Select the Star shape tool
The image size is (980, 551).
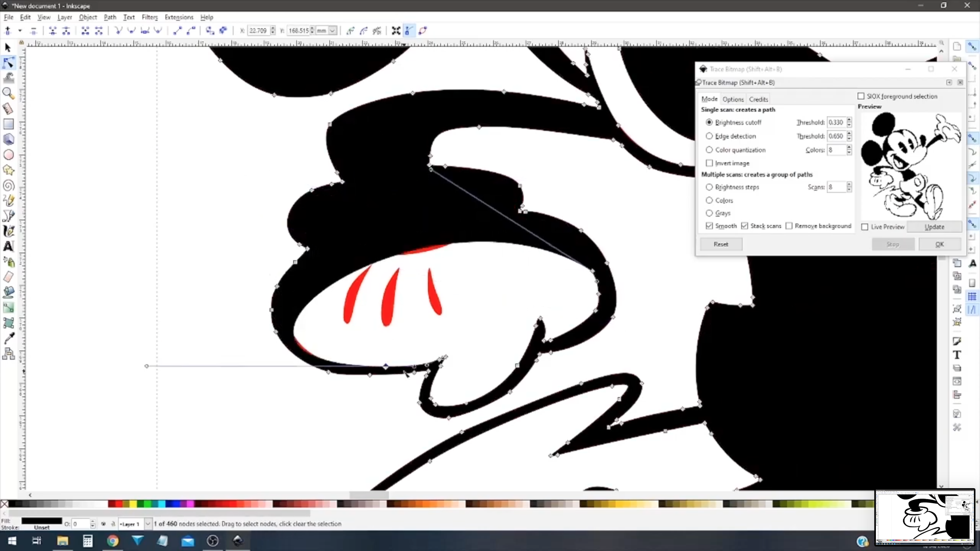pyautogui.click(x=8, y=170)
